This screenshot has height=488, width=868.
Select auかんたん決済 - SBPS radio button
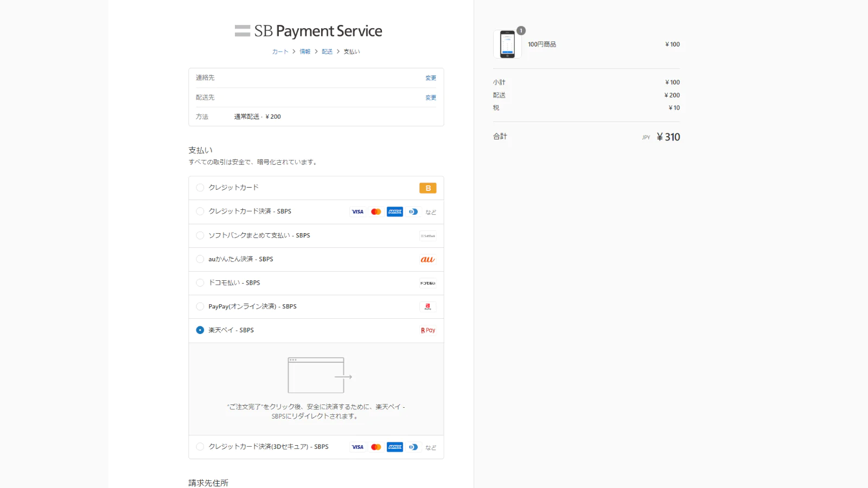point(200,259)
